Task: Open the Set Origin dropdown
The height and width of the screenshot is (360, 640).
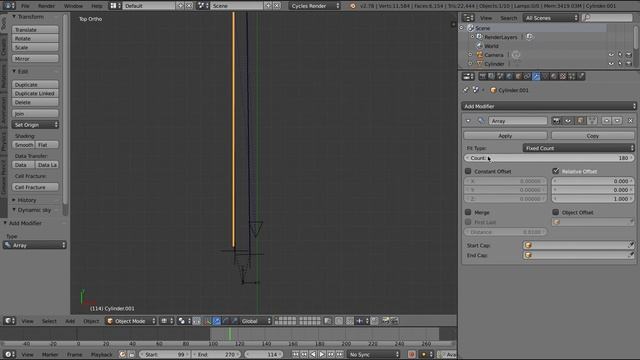Action: [x=35, y=124]
